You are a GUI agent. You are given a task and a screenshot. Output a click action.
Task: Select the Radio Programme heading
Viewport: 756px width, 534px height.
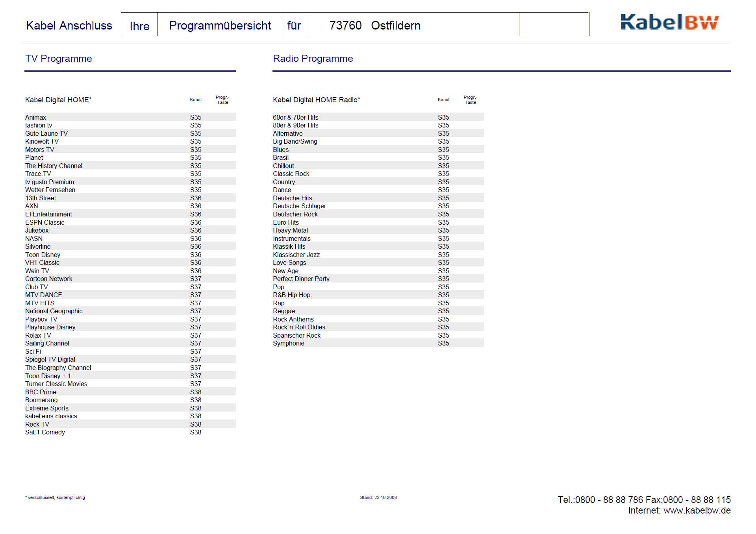[x=313, y=59]
